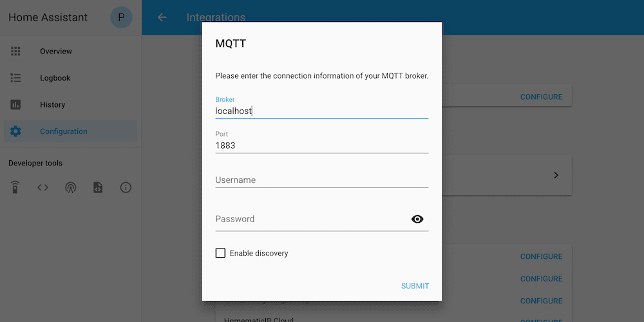Open the Events developer tool broadcast icon
The width and height of the screenshot is (644, 322).
point(70,187)
